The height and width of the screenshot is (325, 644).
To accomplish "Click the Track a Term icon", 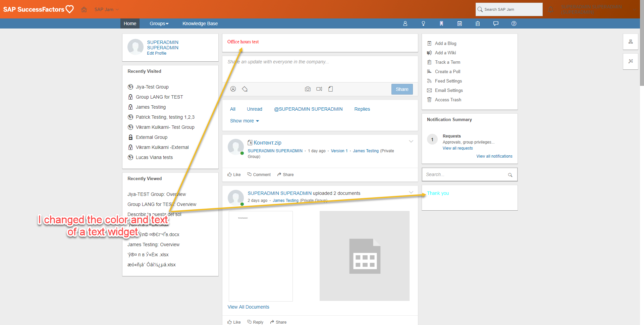I will pos(429,62).
